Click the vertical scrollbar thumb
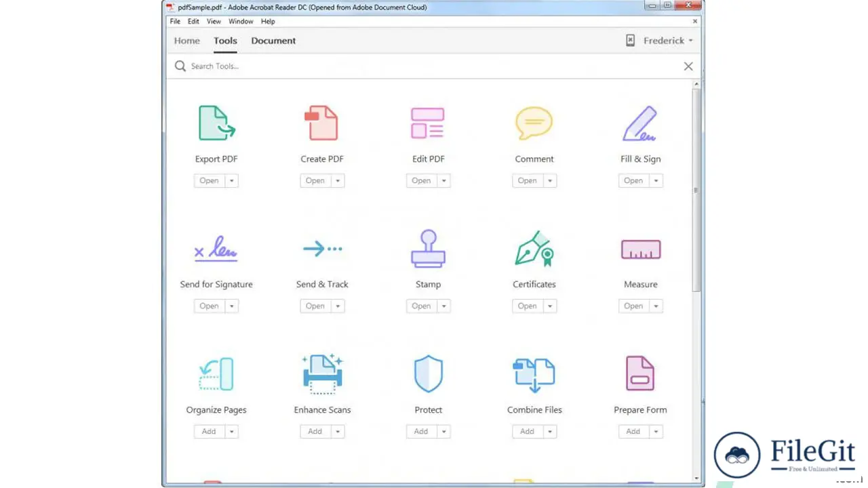This screenshot has height=488, width=868. 696,190
